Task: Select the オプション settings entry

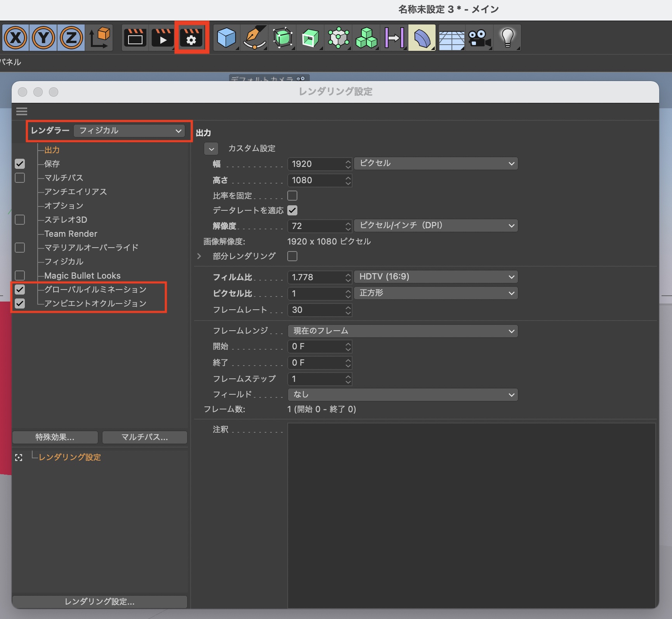Action: [64, 206]
